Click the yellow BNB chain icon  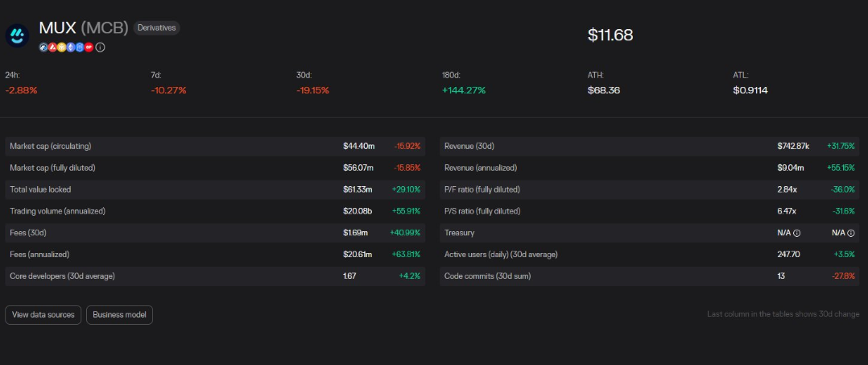click(x=61, y=48)
